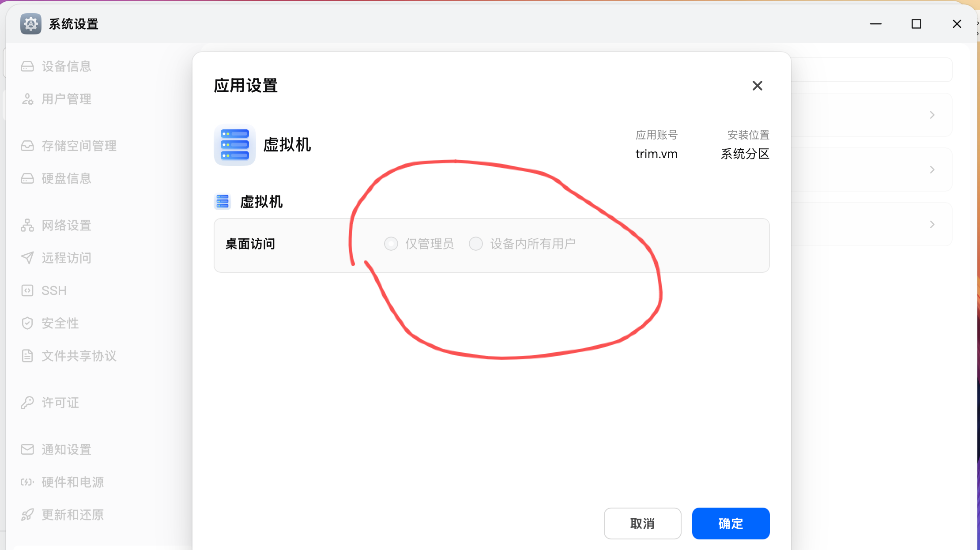Open 通知设置 in sidebar
Screen dimensions: 980x550
(x=66, y=449)
